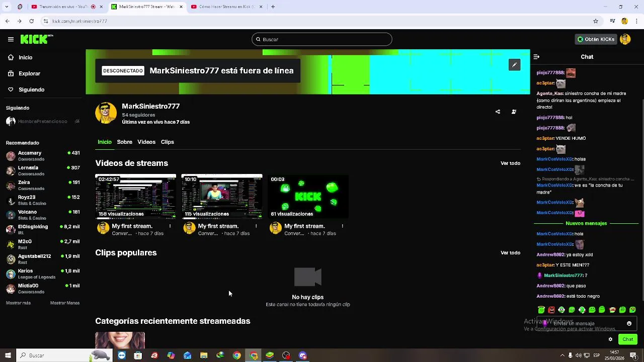Screen dimensions: 644x362
Task: Open the hamburger sidebar menu
Action: point(11,39)
